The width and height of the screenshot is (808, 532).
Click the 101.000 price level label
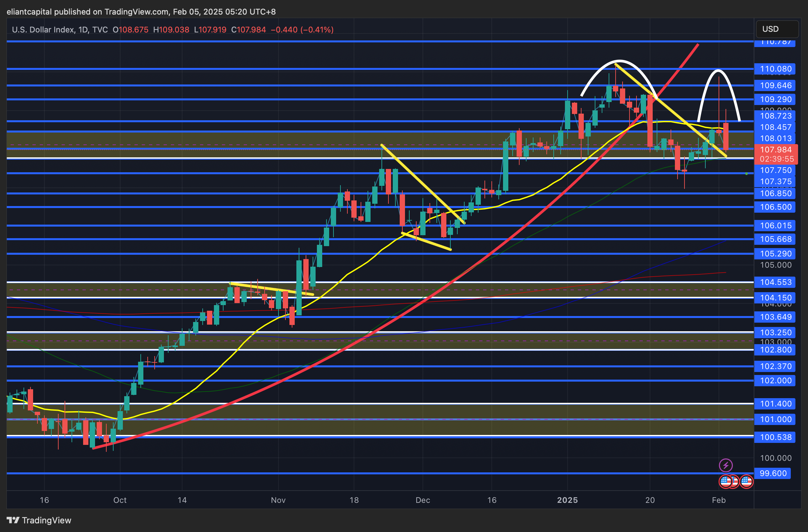[776, 420]
